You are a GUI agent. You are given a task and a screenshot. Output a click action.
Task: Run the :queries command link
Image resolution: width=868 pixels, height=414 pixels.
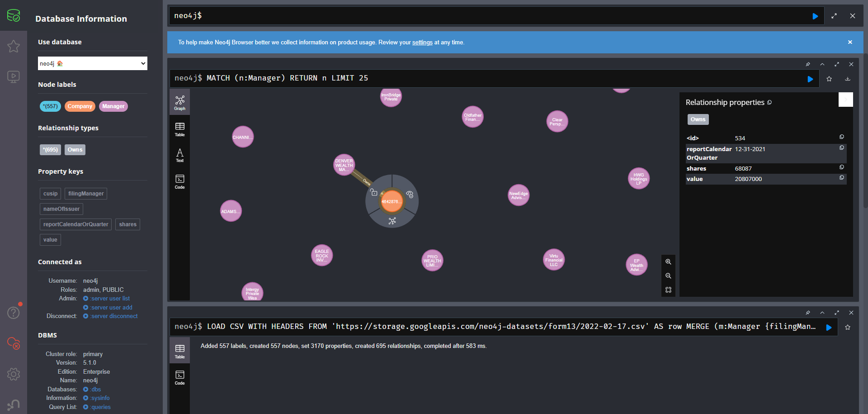97,407
